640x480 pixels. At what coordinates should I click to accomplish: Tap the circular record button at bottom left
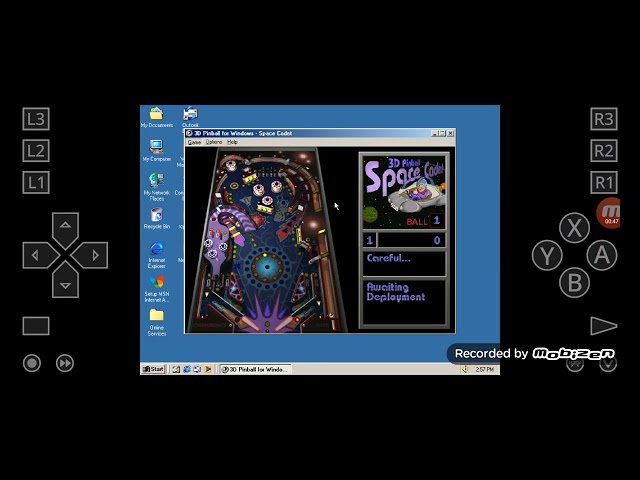(x=32, y=363)
